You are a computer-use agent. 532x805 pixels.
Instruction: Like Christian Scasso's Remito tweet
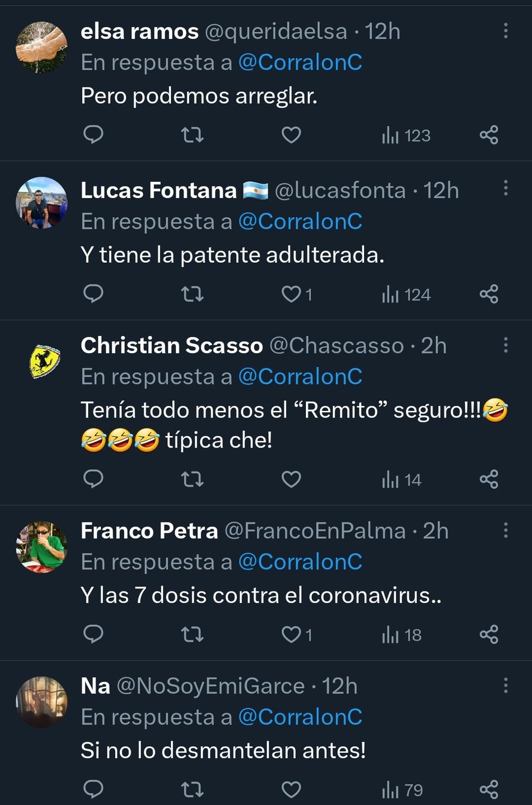click(291, 479)
